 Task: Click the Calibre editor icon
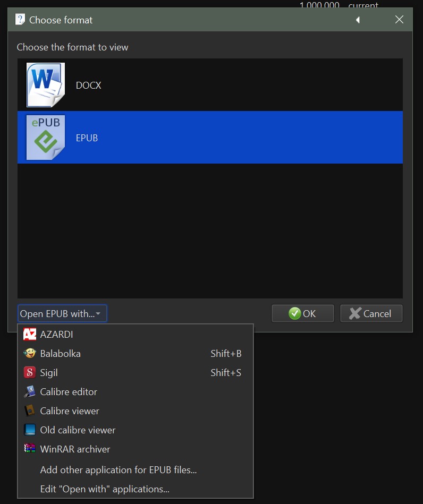point(30,391)
